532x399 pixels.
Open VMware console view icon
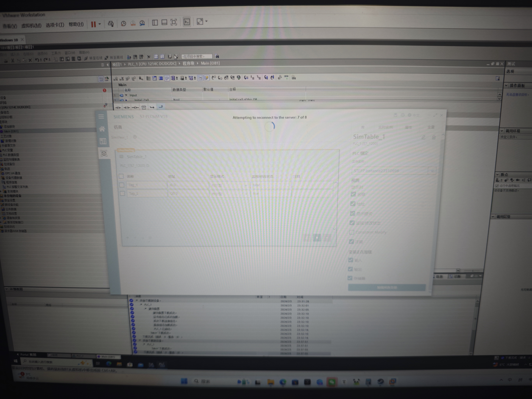(187, 22)
